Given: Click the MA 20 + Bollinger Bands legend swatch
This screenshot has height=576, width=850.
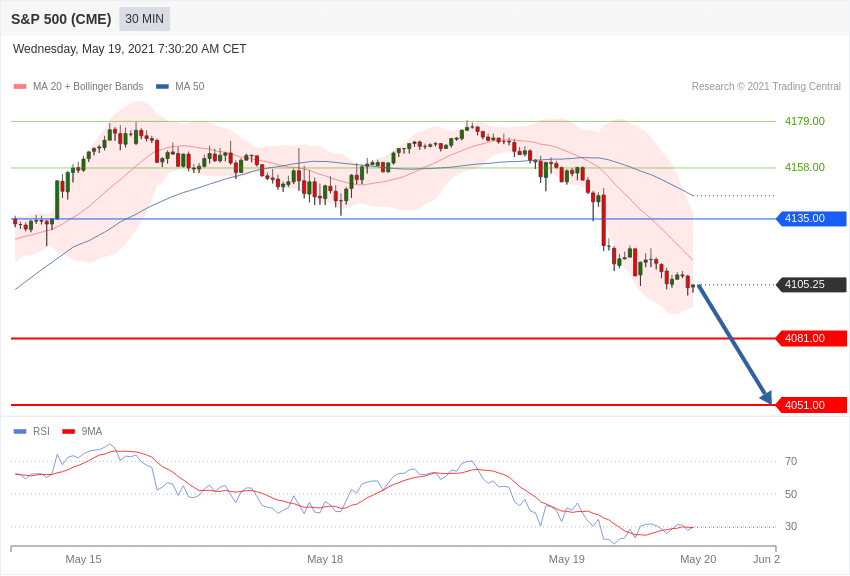Looking at the screenshot, I should [20, 86].
